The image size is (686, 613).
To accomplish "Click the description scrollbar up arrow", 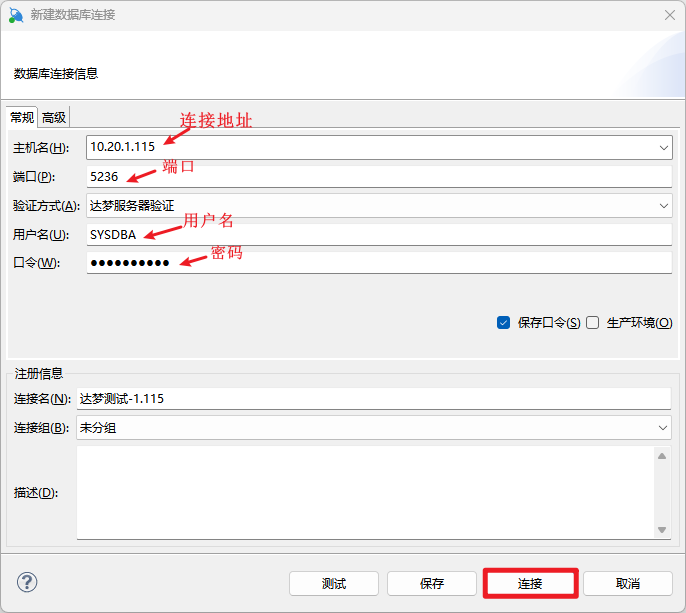I will tap(662, 456).
